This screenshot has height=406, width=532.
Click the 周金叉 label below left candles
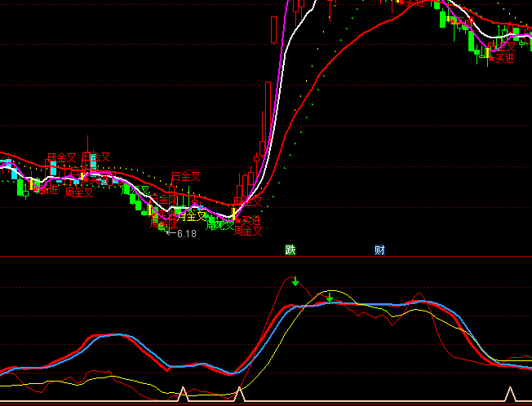point(79,193)
